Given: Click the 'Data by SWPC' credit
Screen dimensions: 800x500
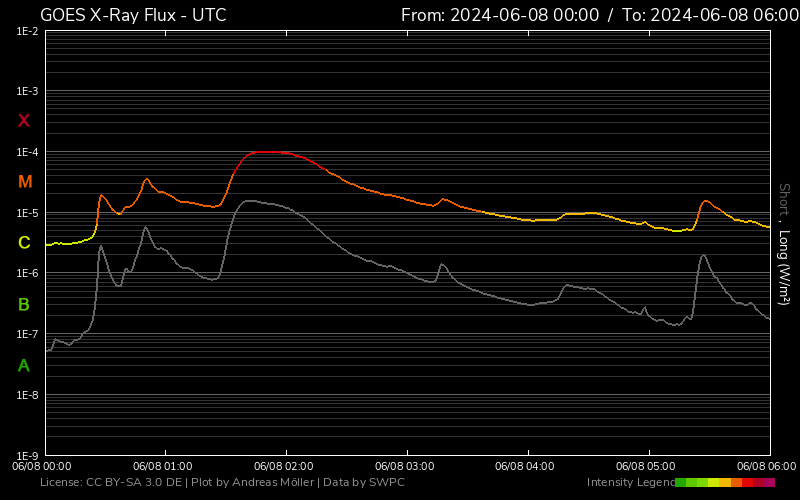Looking at the screenshot, I should click(364, 482).
